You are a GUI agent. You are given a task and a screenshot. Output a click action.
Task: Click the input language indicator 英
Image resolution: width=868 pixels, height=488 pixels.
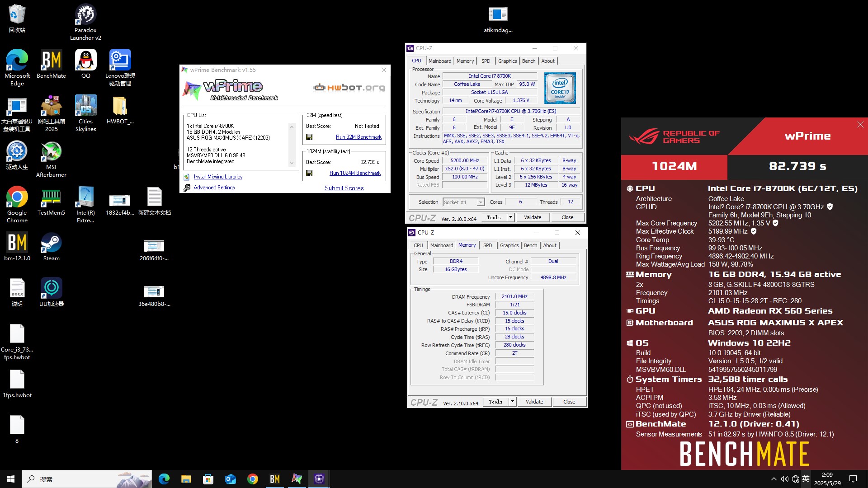(x=806, y=479)
